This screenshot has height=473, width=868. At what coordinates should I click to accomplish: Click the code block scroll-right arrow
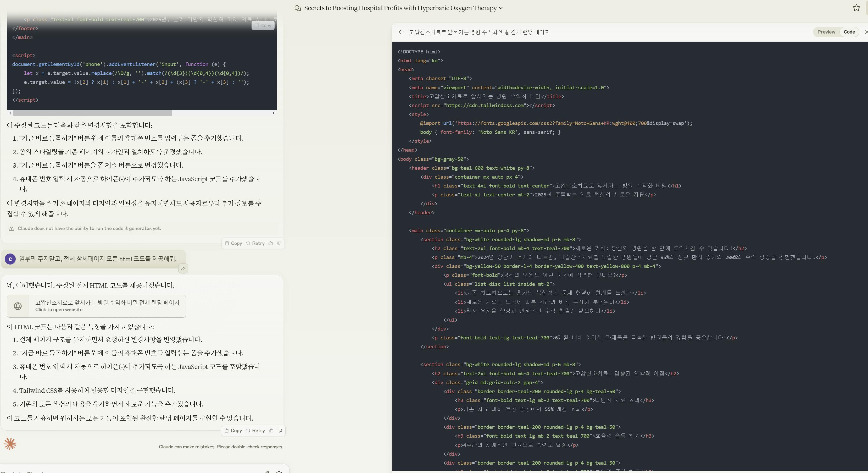pos(273,113)
